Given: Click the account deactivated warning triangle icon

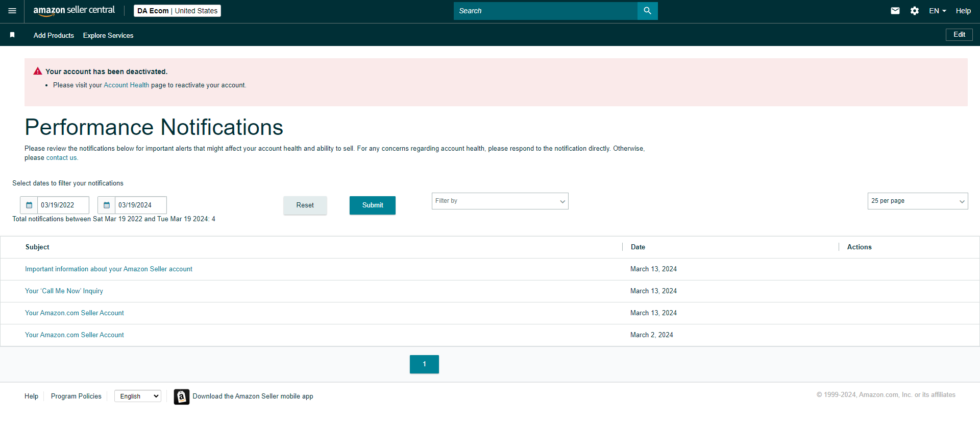Looking at the screenshot, I should [x=38, y=72].
